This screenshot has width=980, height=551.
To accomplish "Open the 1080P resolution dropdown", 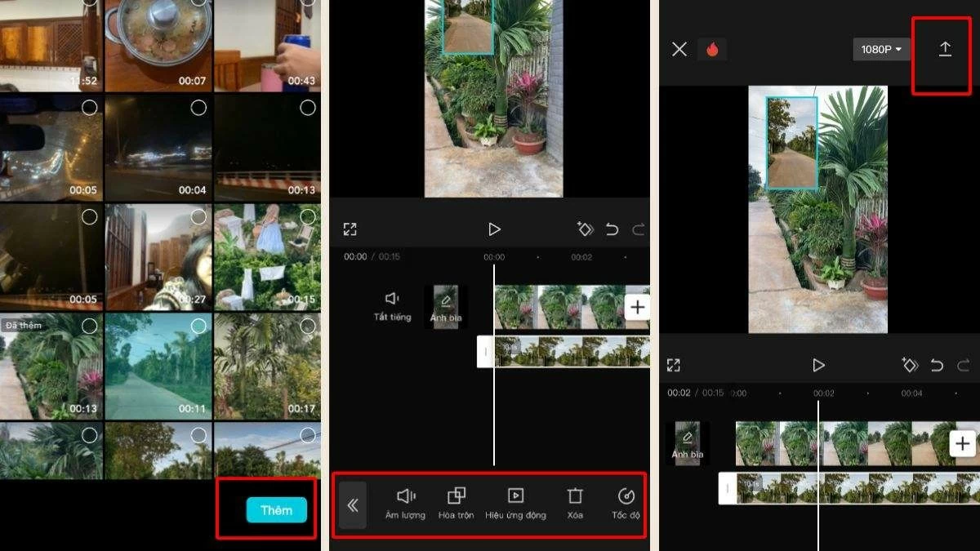I will (880, 49).
